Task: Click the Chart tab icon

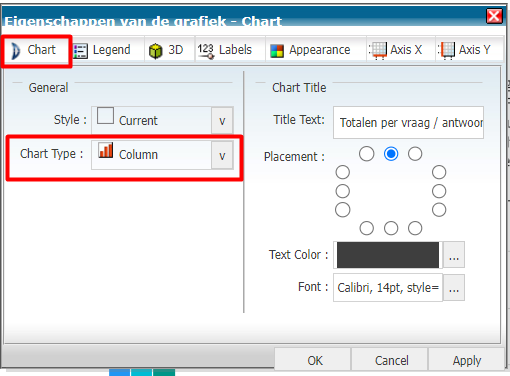Action: click(15, 51)
